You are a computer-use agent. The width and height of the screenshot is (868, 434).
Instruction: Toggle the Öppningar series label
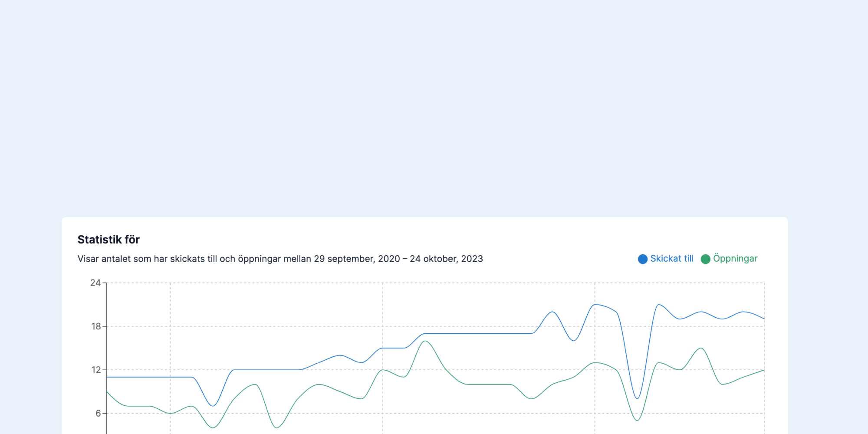735,259
